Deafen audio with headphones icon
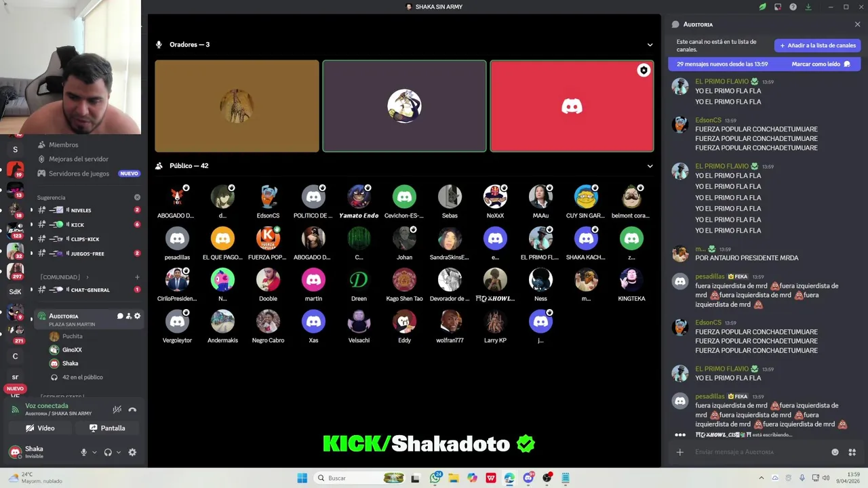This screenshot has width=868, height=488. point(108,452)
